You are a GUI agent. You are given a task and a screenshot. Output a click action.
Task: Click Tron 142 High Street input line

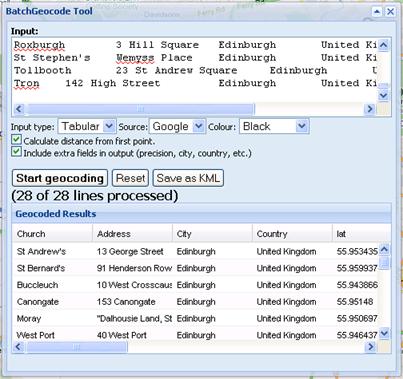(195, 83)
